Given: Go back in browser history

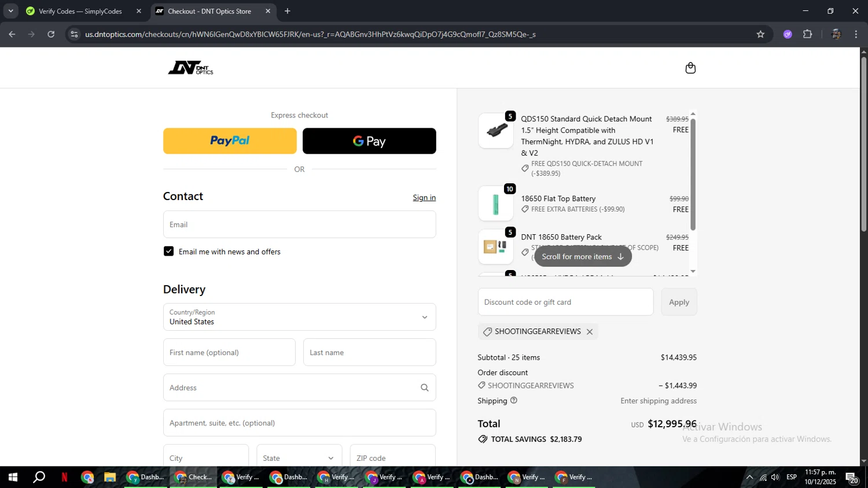Looking at the screenshot, I should coord(12,34).
